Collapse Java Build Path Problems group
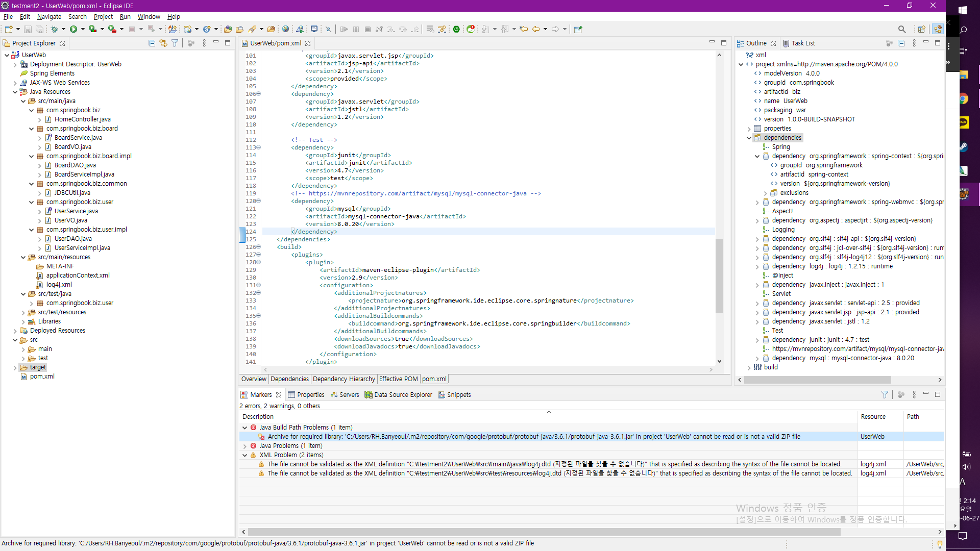Viewport: 980px width, 551px height. [244, 428]
